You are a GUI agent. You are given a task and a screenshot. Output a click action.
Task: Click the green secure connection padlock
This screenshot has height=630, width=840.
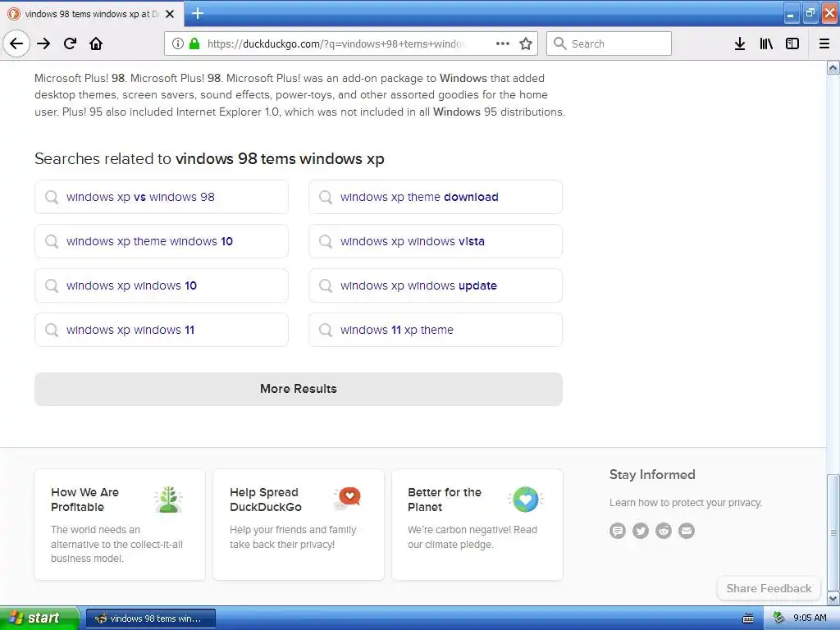[x=194, y=43]
